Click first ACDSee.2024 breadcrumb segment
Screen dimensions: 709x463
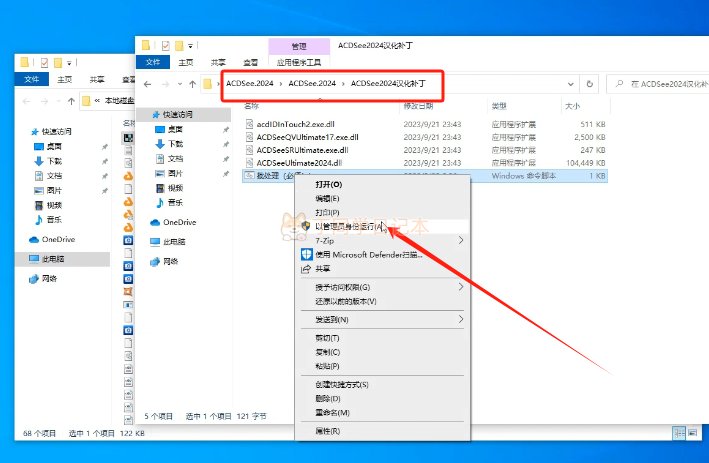click(250, 83)
